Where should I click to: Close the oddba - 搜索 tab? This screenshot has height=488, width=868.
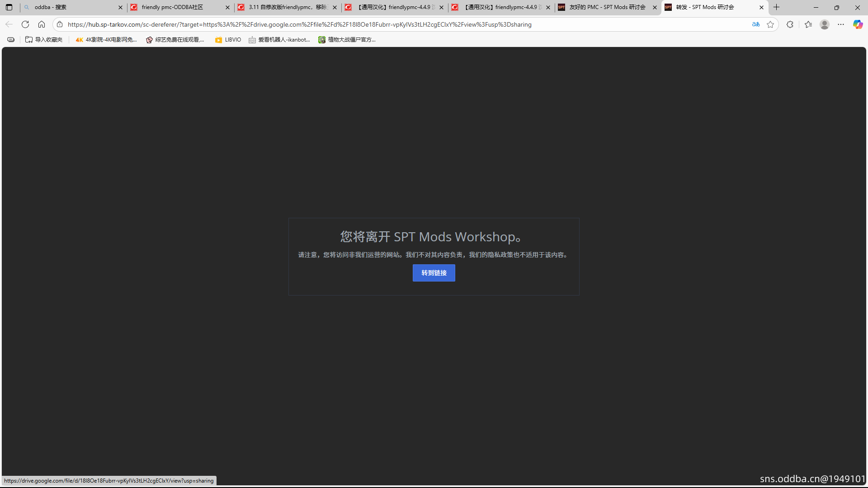(120, 7)
